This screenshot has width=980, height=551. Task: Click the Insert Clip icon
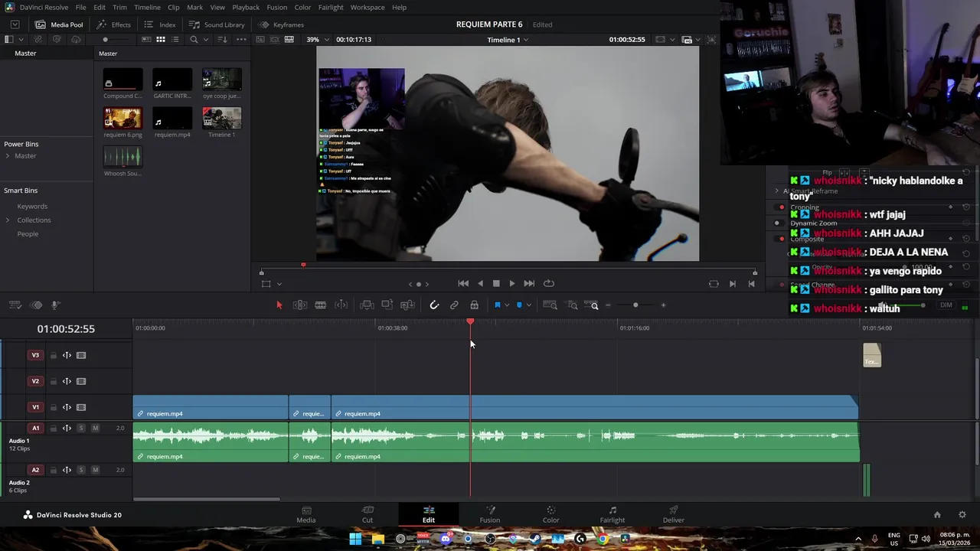click(x=367, y=305)
